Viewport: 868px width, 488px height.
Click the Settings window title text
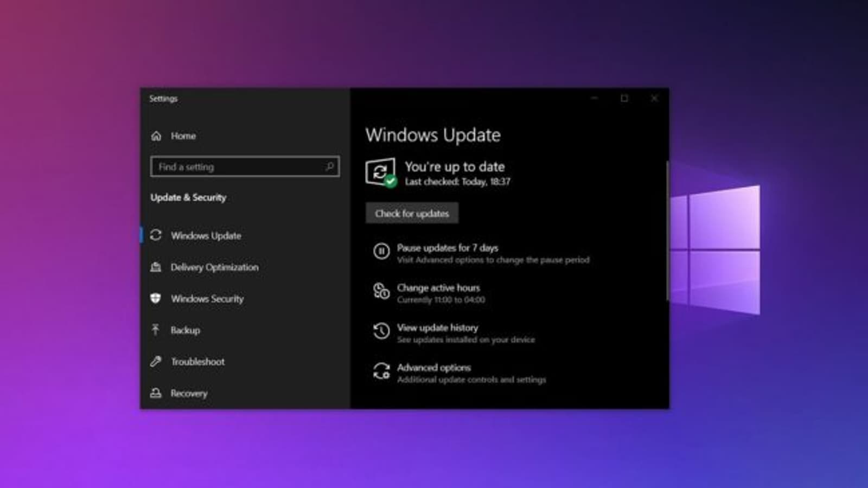coord(163,99)
